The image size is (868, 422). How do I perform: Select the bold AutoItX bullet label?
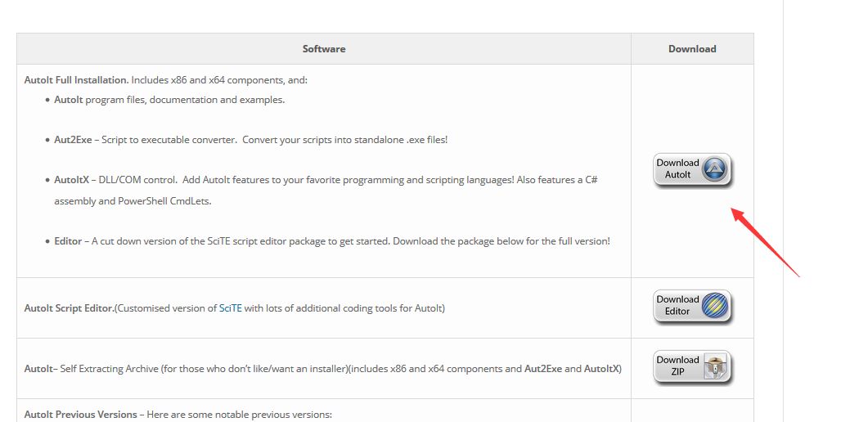(x=71, y=180)
